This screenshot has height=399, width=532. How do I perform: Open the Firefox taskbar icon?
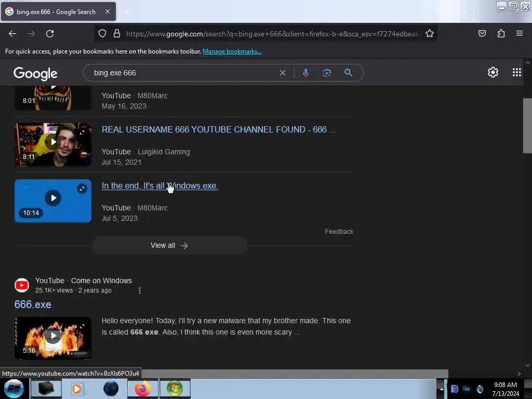click(143, 389)
